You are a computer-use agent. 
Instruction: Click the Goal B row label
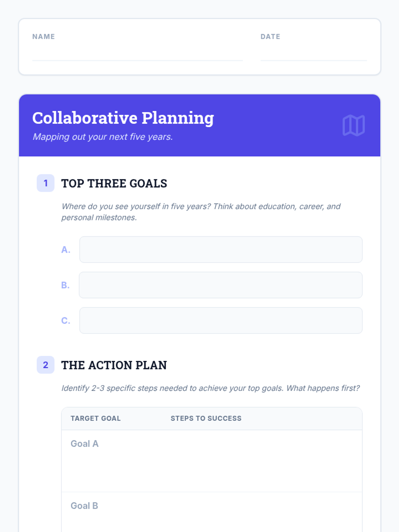(84, 506)
